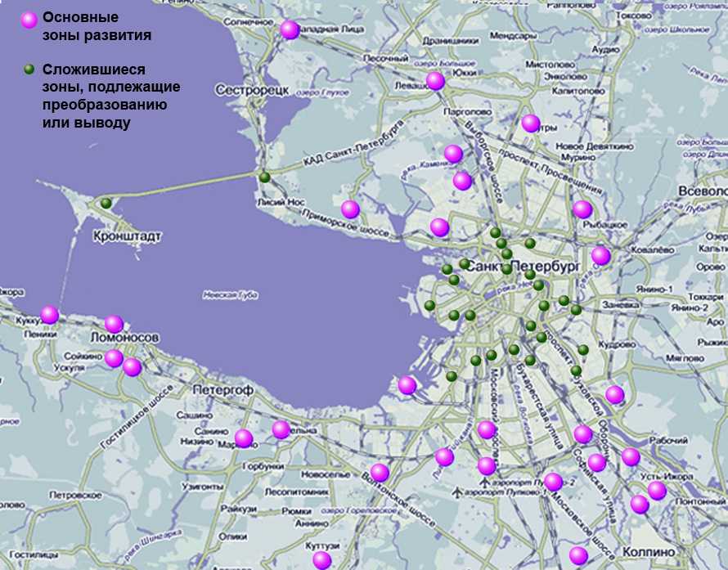
Task: Click the pink legend marker for Основные зоны развития
Action: [29, 20]
